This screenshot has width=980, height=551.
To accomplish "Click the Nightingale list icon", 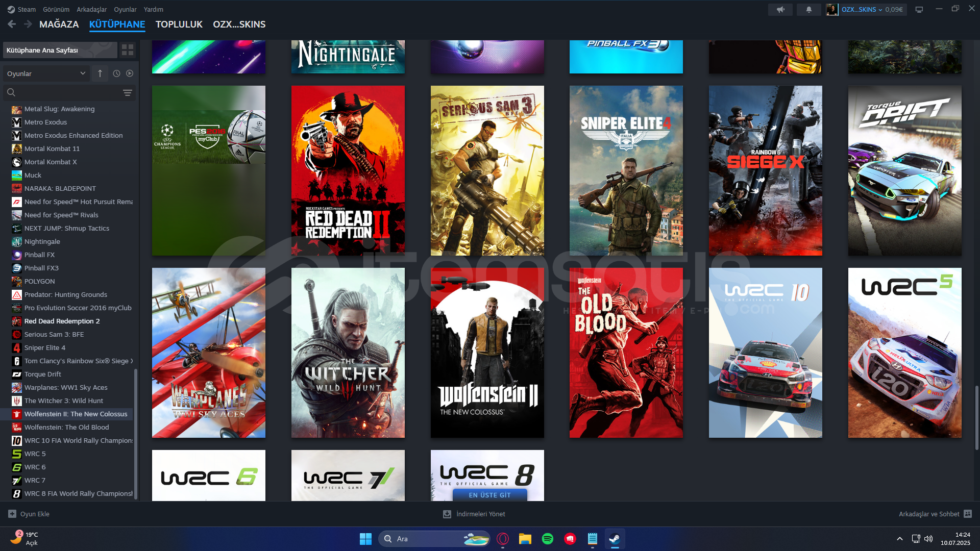I will tap(17, 242).
